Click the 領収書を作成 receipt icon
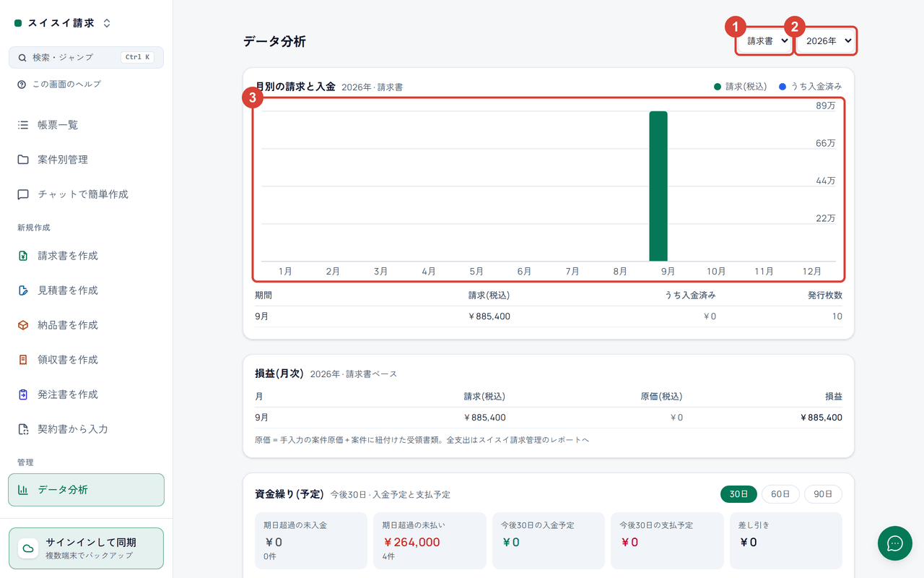 (x=23, y=360)
